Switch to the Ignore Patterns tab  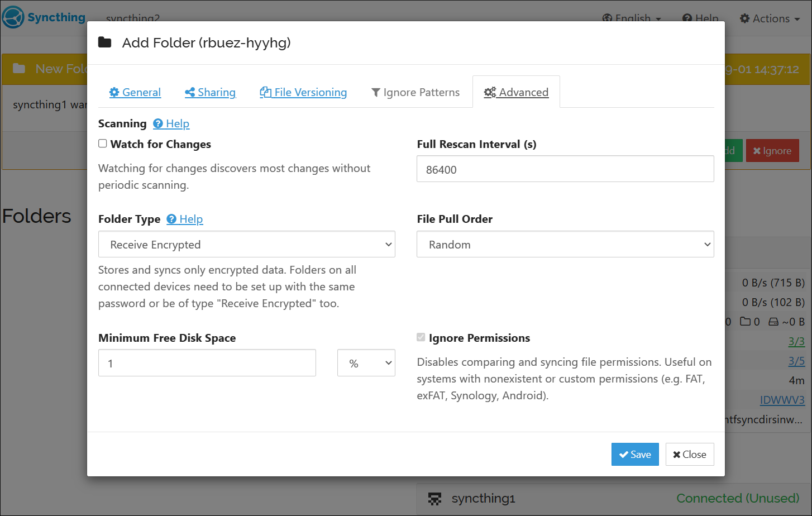click(x=415, y=92)
